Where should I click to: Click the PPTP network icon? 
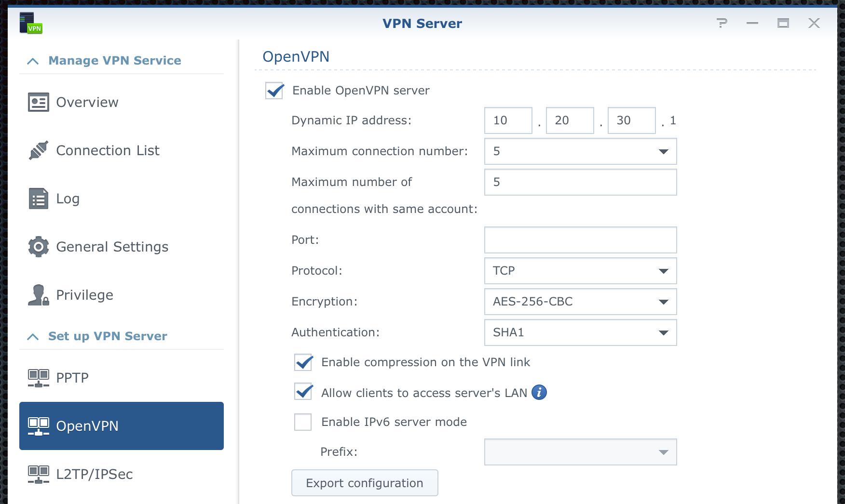click(x=39, y=378)
